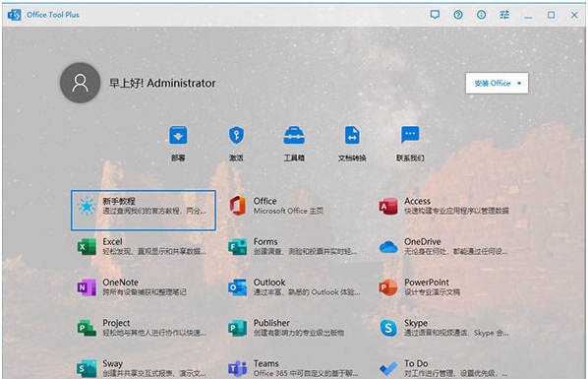Open the Excel link text
Screen dimensions: 588x379
112,241
